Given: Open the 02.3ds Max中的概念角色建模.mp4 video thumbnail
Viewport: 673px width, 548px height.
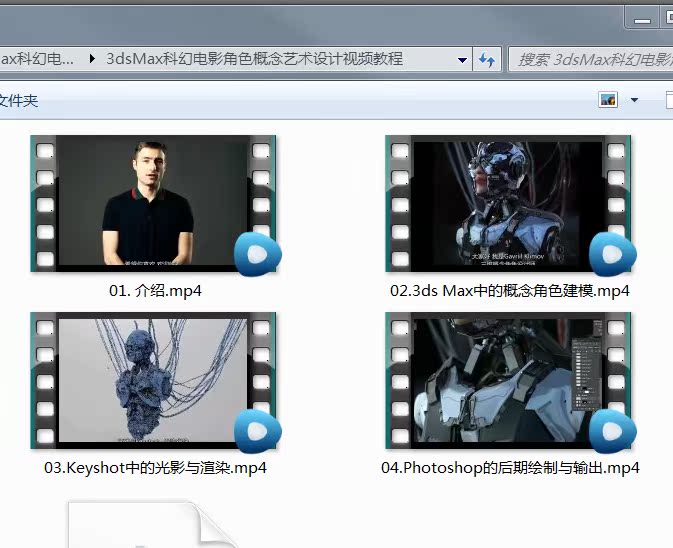Looking at the screenshot, I should click(508, 203).
